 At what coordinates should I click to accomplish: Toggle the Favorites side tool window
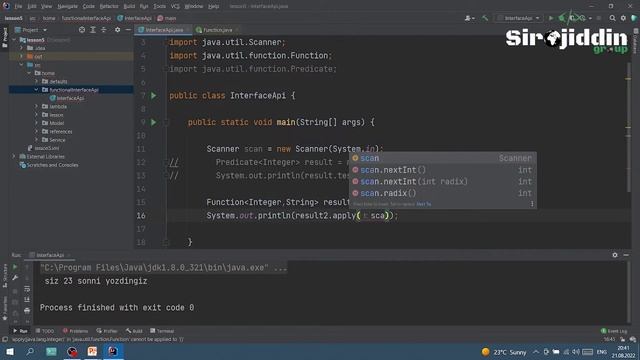pos(5,309)
